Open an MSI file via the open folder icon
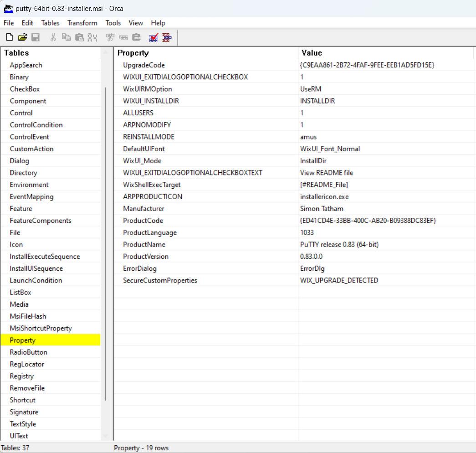476x453 pixels. pyautogui.click(x=22, y=37)
